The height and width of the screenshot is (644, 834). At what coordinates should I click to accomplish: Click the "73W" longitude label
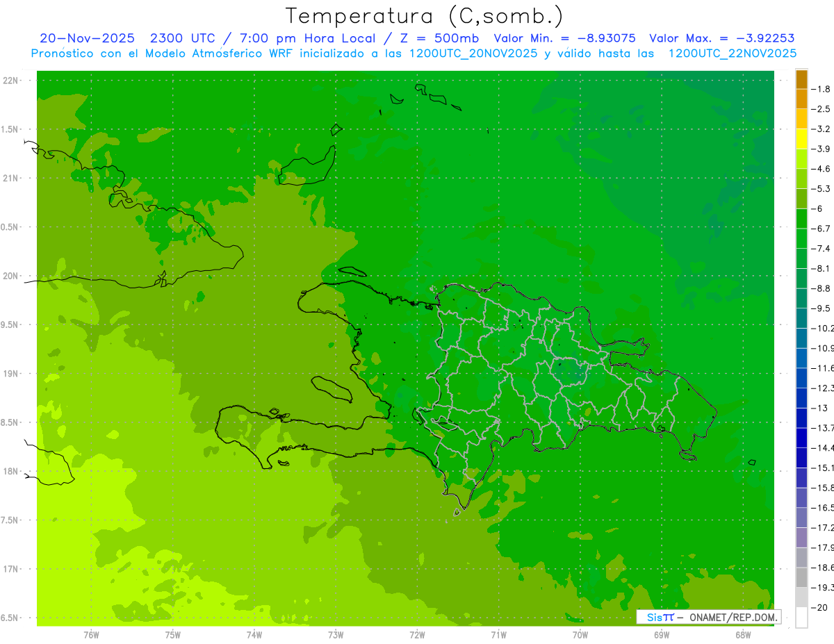click(x=336, y=635)
